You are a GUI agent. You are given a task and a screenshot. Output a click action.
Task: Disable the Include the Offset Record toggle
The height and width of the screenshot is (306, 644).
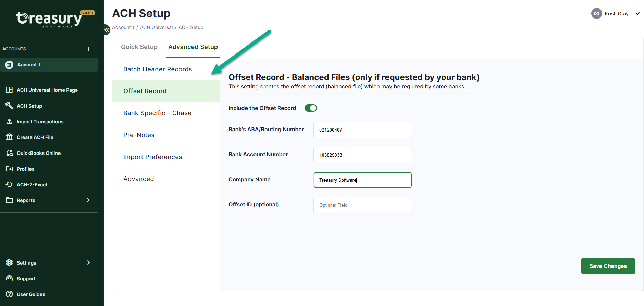[310, 108]
